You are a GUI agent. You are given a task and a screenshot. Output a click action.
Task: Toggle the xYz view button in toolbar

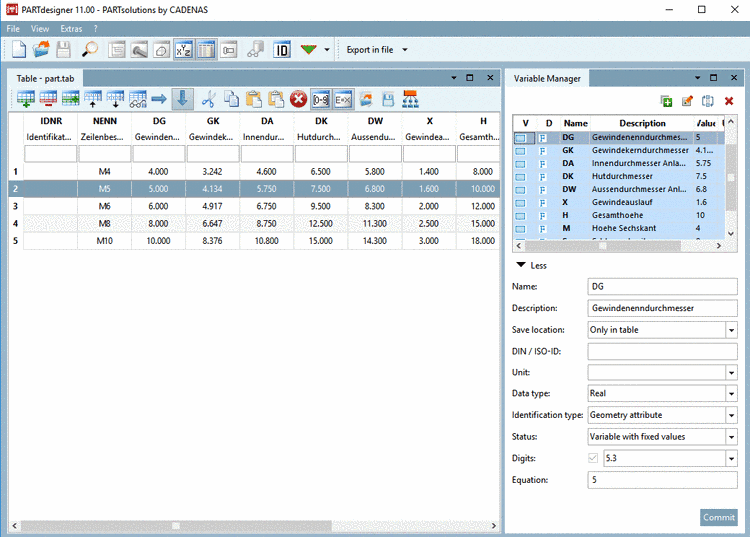tap(184, 49)
